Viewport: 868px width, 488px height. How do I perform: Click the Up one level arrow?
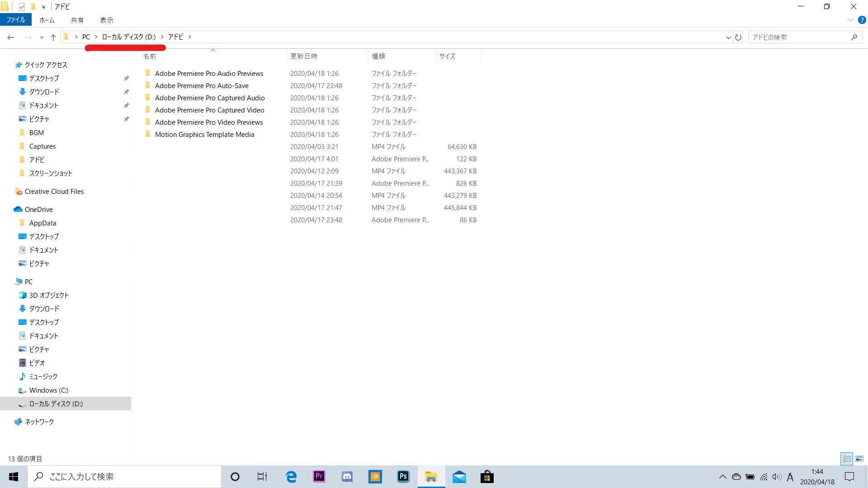coord(53,38)
